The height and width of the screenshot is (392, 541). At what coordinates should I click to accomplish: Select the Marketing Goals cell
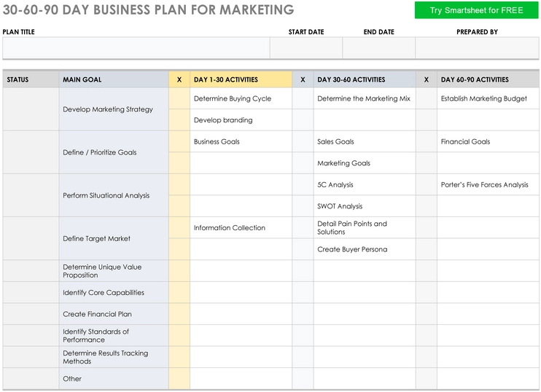click(x=365, y=163)
